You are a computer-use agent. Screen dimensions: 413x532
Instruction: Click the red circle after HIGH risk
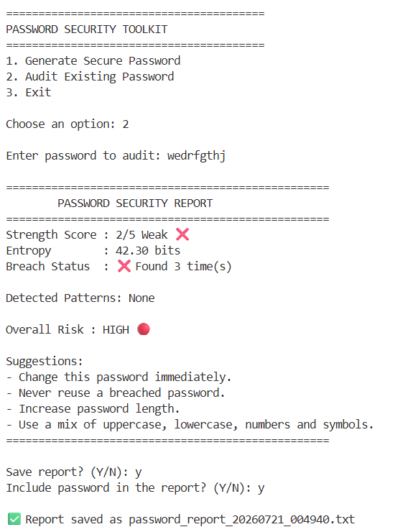(144, 329)
